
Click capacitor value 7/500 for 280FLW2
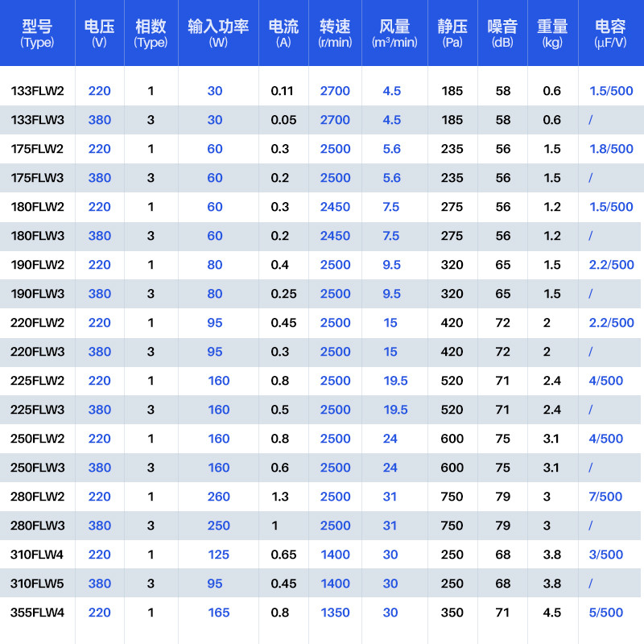pos(605,497)
